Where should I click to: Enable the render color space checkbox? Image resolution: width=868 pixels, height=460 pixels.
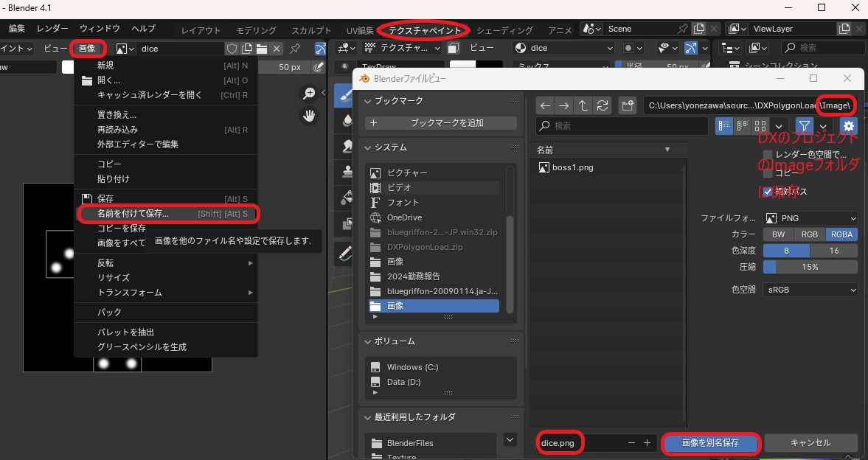pyautogui.click(x=767, y=155)
